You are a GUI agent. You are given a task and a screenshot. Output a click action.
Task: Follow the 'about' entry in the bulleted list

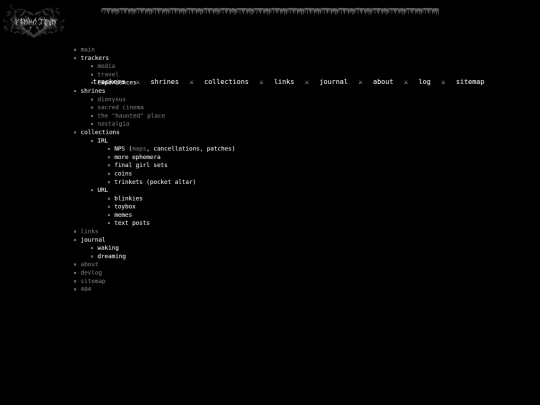[x=89, y=264]
